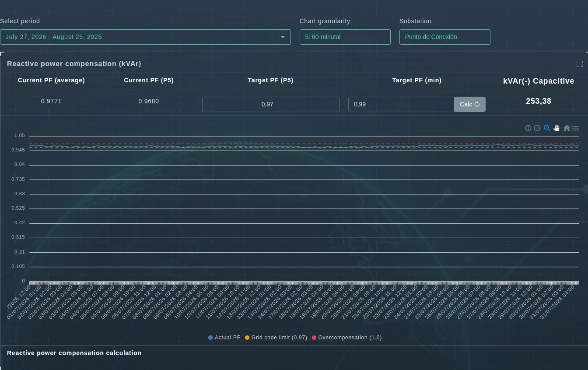Click the chart zoom out minus icon

(x=537, y=128)
